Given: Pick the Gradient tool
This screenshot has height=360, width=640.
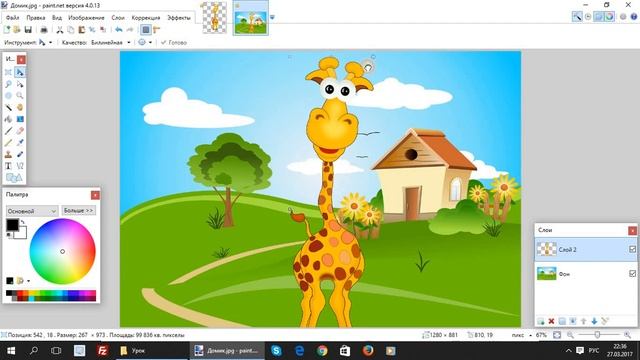Looking at the screenshot, I should [x=20, y=119].
